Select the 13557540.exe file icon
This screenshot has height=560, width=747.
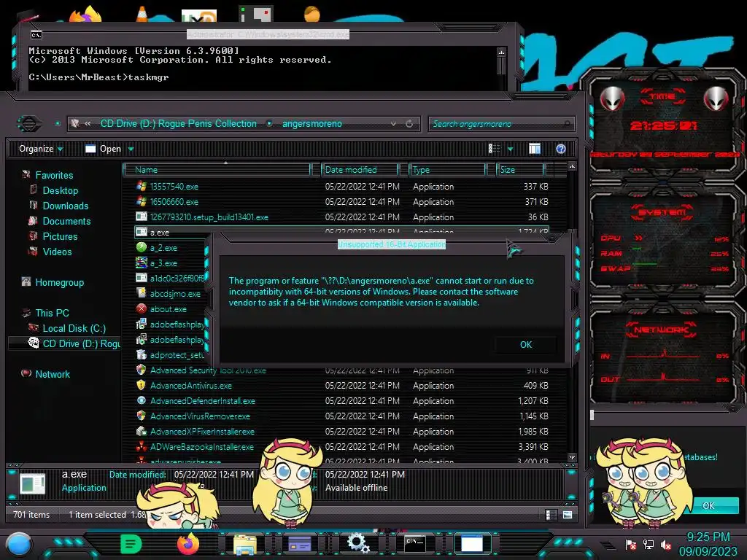[x=141, y=186]
